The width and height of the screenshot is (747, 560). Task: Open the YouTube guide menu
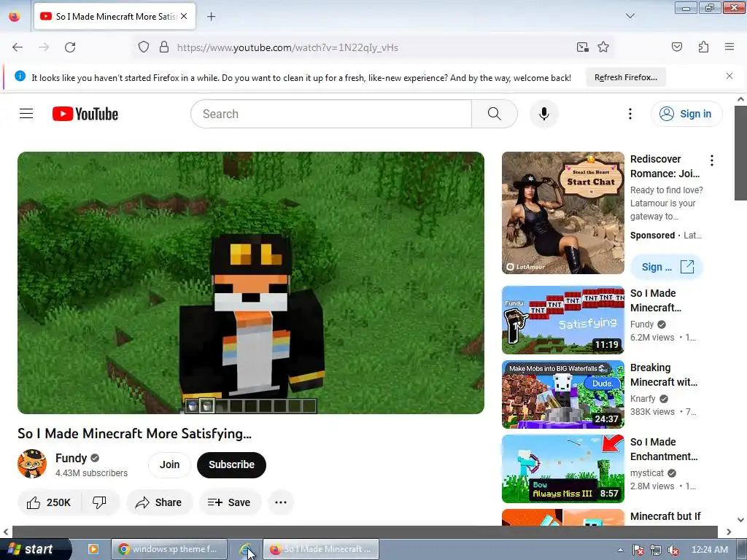26,113
